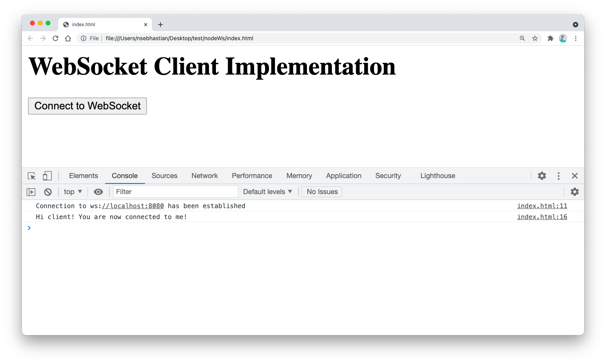The image size is (606, 364).
Task: Open the Application tab
Action: point(344,176)
